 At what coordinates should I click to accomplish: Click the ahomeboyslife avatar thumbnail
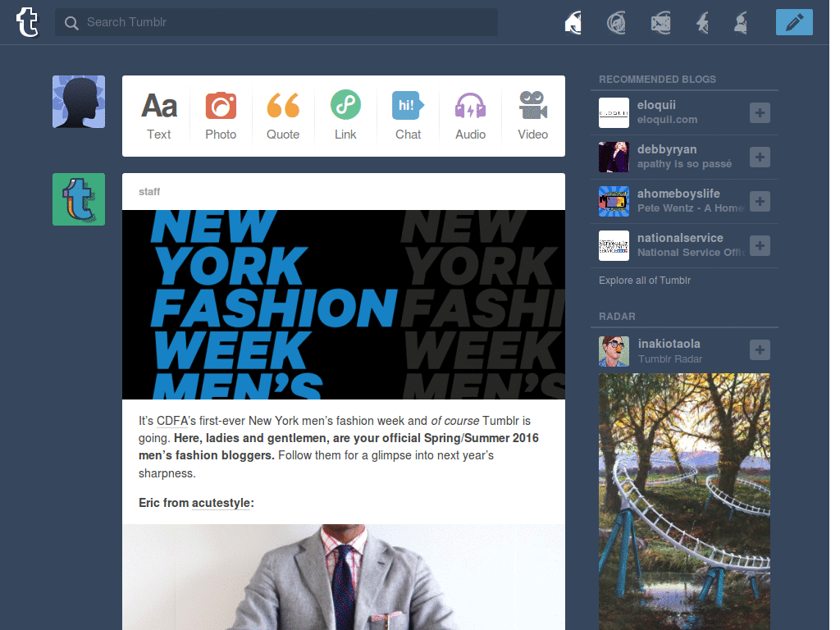click(x=614, y=202)
